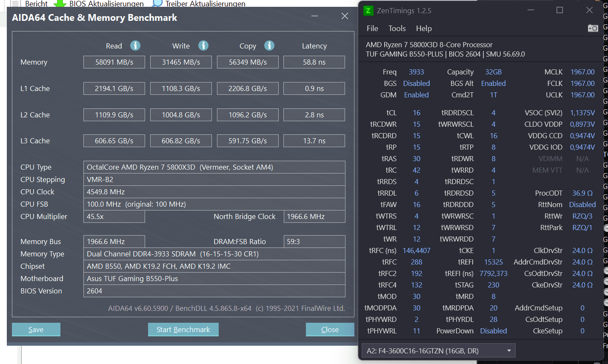Click RttWr value RZQ/3

coord(582,216)
